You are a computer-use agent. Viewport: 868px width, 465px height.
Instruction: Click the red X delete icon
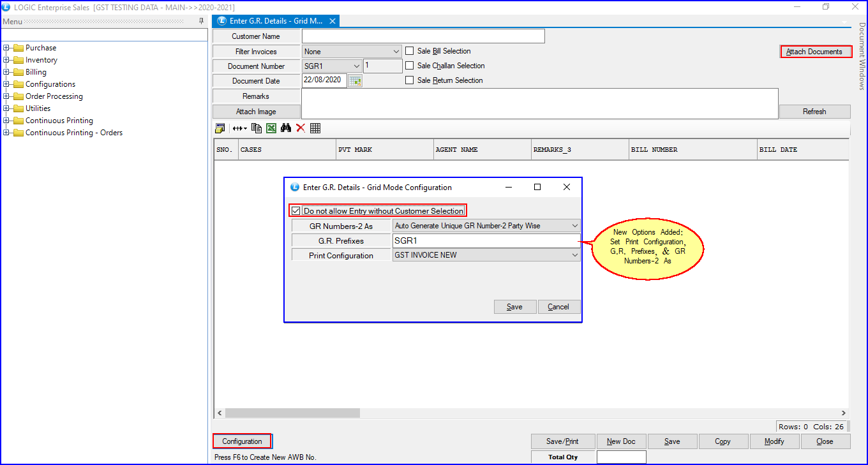(x=301, y=128)
